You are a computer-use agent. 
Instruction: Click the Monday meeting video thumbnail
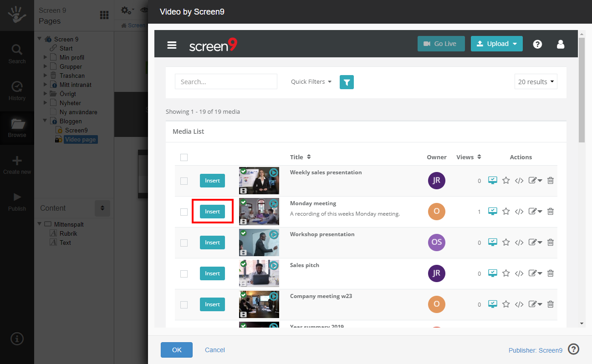pyautogui.click(x=259, y=211)
